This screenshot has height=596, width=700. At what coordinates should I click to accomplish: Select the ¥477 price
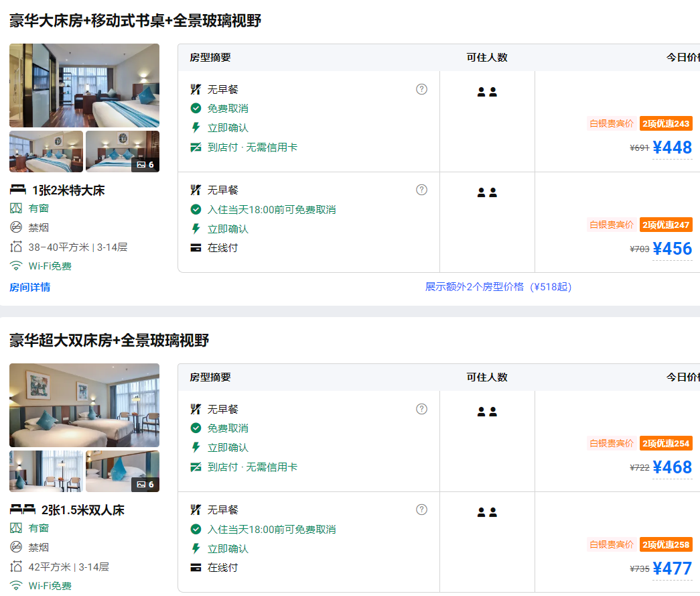pyautogui.click(x=673, y=569)
